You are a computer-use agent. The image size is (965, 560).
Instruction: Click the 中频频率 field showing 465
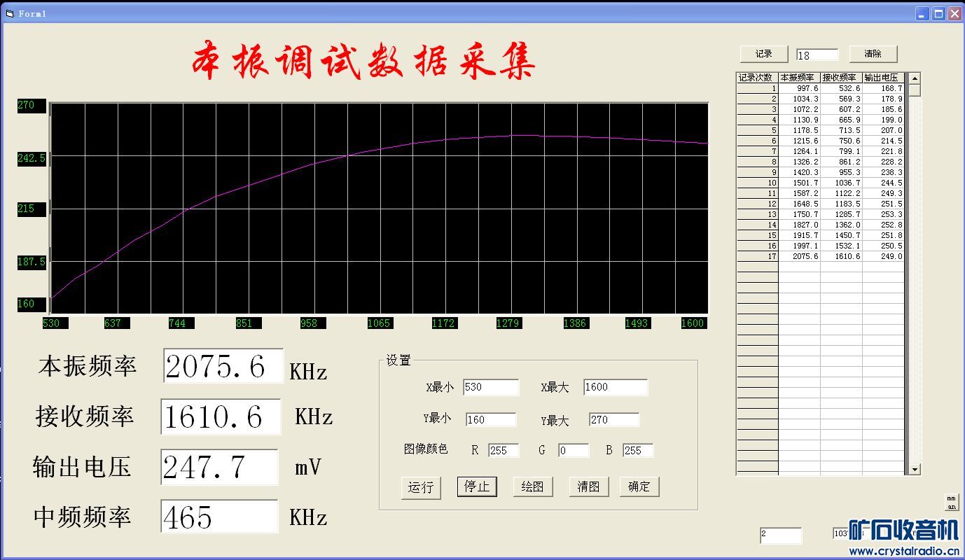pyautogui.click(x=219, y=517)
